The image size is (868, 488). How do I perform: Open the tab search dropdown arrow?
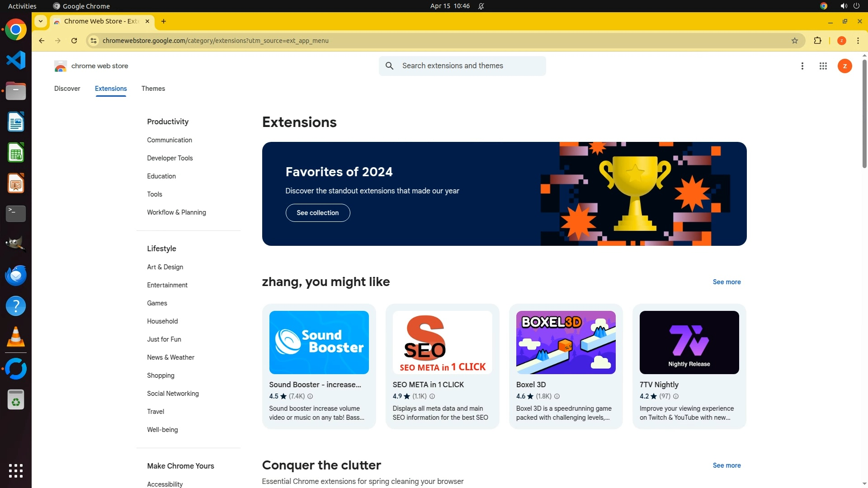pos(41,21)
